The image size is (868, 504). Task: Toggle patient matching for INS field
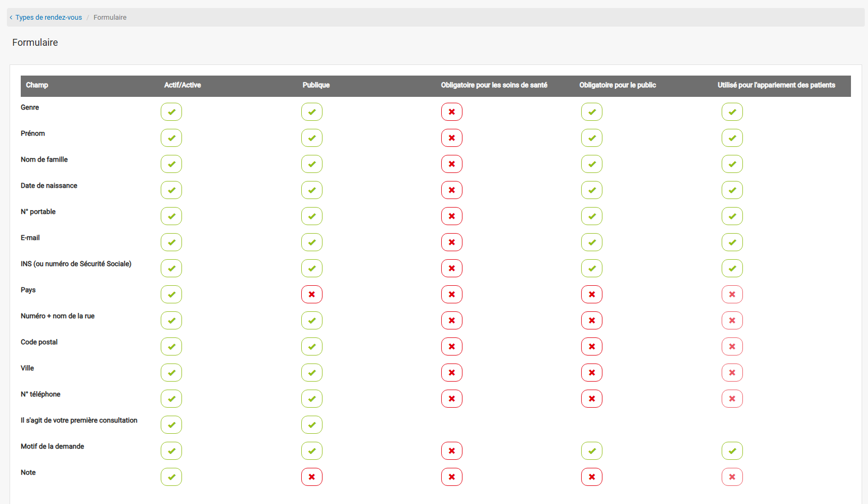(x=732, y=268)
